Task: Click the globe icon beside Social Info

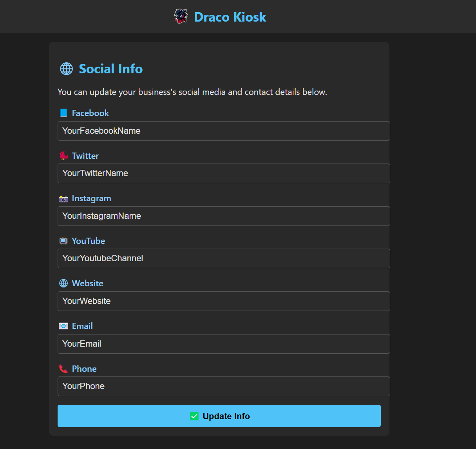Action: click(66, 69)
